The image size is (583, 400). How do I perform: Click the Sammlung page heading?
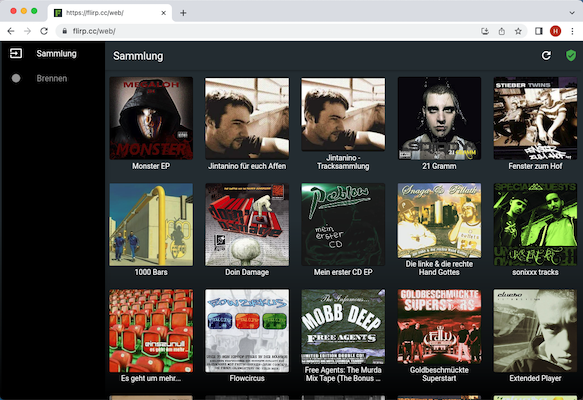(x=138, y=56)
